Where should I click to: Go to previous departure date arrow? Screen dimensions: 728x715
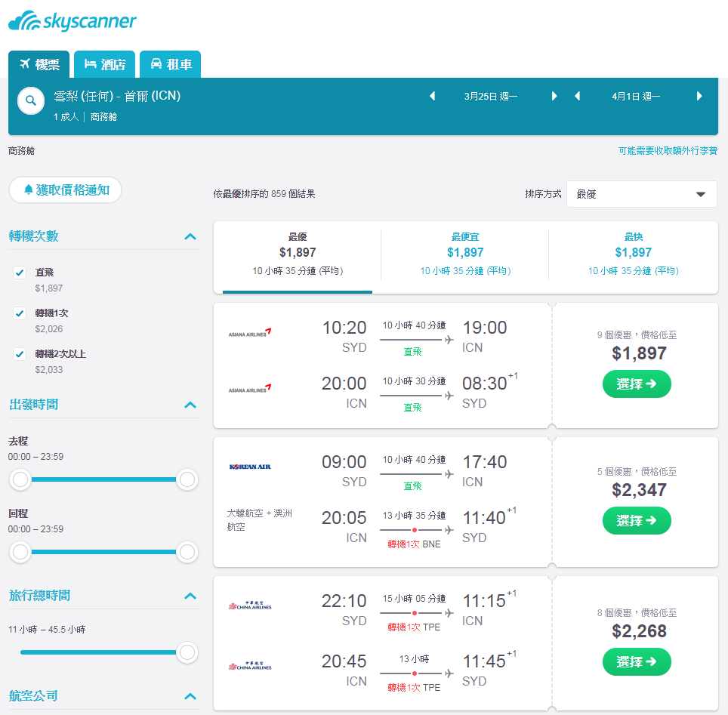(x=432, y=96)
